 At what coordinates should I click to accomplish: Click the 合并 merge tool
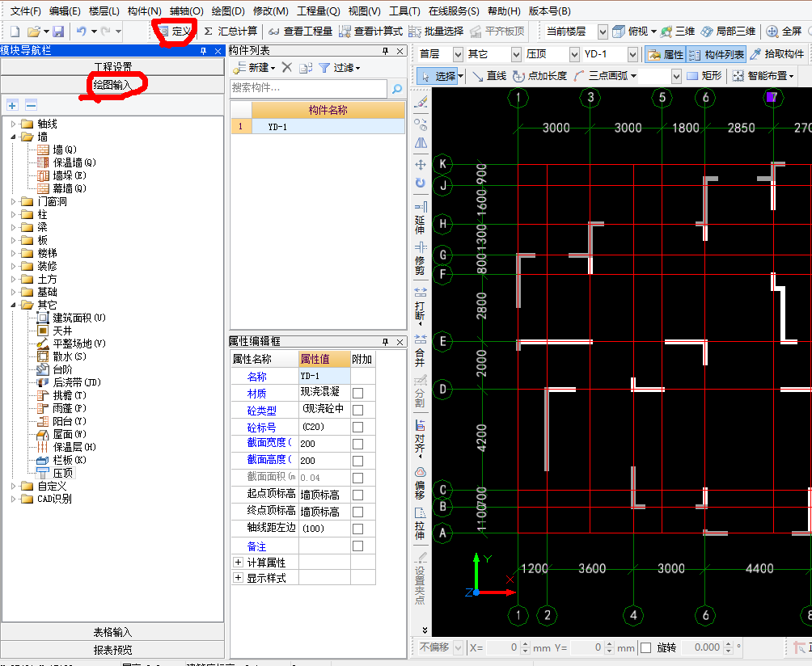pyautogui.click(x=421, y=351)
